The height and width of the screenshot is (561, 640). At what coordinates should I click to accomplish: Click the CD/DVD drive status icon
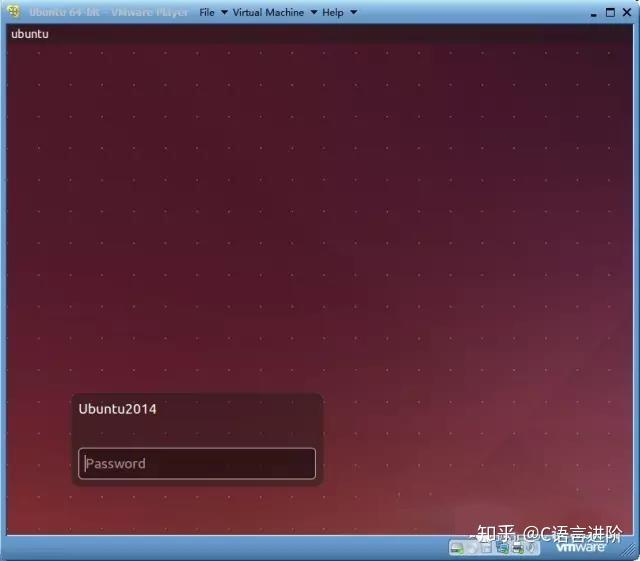(471, 549)
